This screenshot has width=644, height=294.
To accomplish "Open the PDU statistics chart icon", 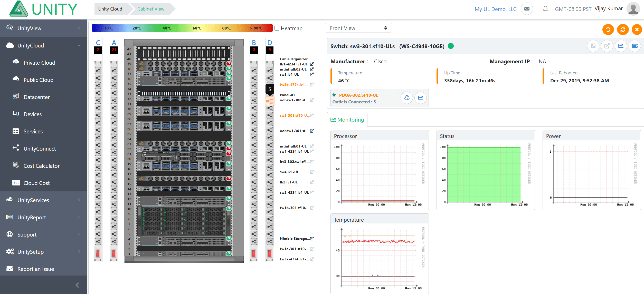I will coord(421,98).
